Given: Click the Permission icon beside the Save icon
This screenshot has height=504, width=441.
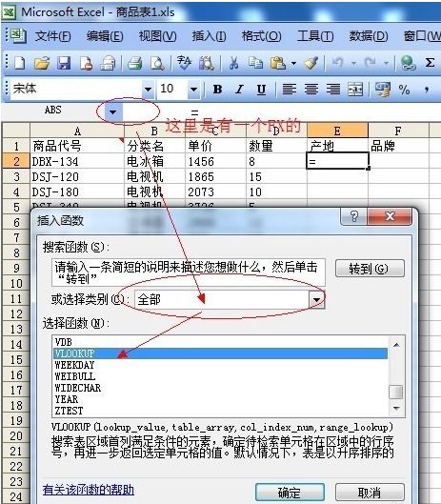Looking at the screenshot, I should [x=86, y=63].
